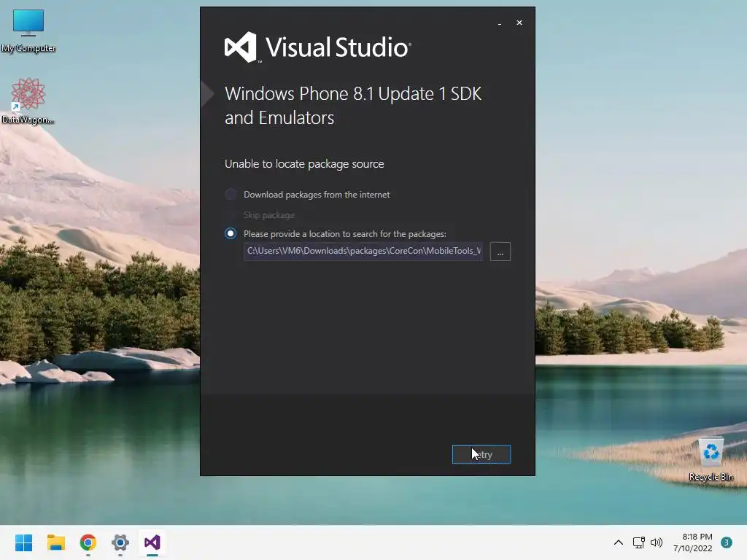747x560 pixels.
Task: Open network status tray icon
Action: point(638,542)
